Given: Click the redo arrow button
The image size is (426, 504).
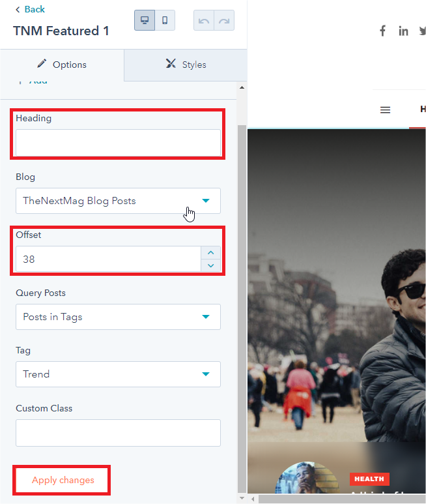Looking at the screenshot, I should point(224,20).
